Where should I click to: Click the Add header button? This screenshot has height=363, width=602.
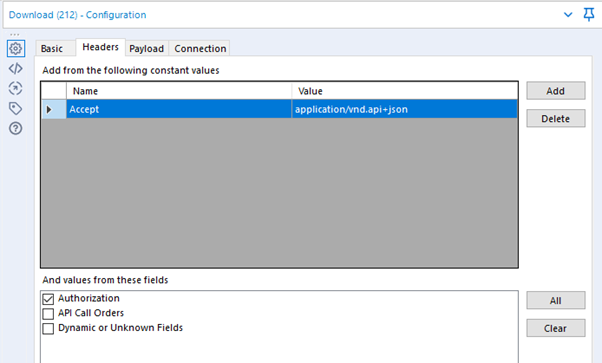pyautogui.click(x=556, y=91)
